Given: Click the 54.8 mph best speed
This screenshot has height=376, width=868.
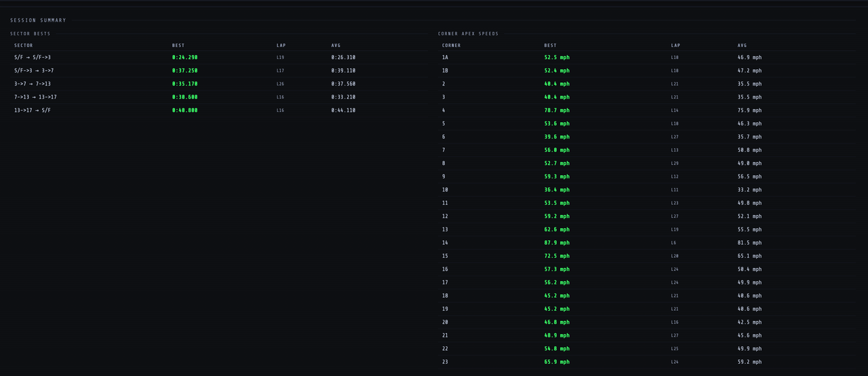Looking at the screenshot, I should tap(557, 349).
